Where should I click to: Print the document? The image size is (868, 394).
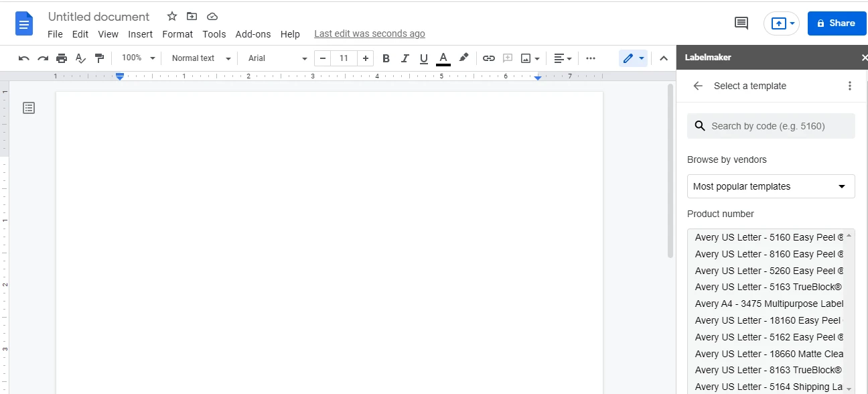[x=62, y=58]
